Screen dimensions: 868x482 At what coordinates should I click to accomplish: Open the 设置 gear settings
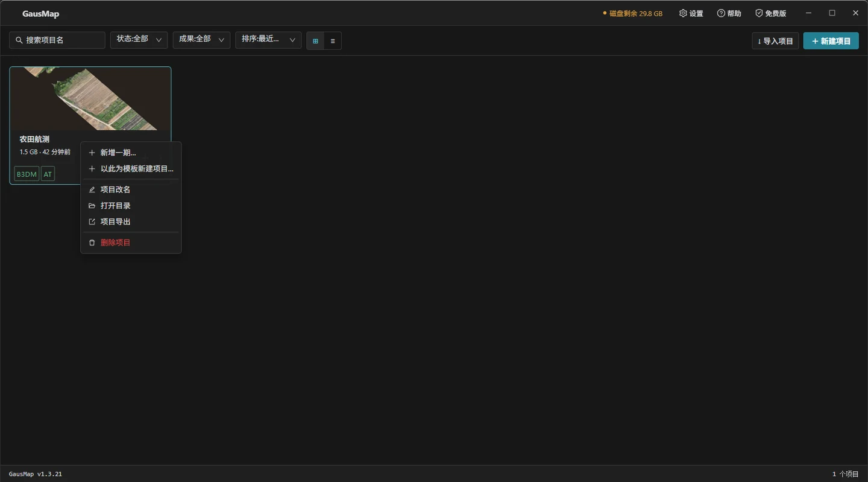click(691, 13)
